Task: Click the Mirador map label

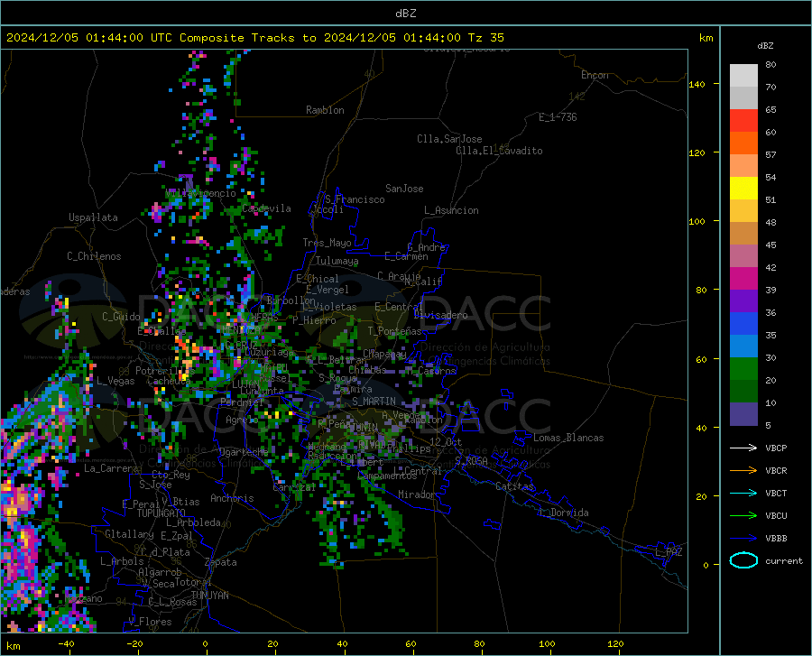Action: pos(417,494)
